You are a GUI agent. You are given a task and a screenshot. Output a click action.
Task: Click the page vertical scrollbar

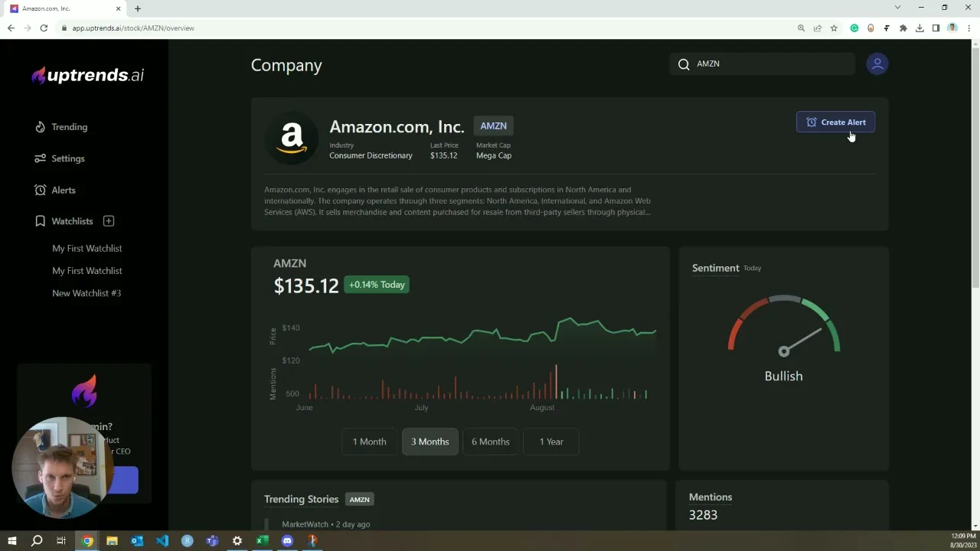(975, 166)
